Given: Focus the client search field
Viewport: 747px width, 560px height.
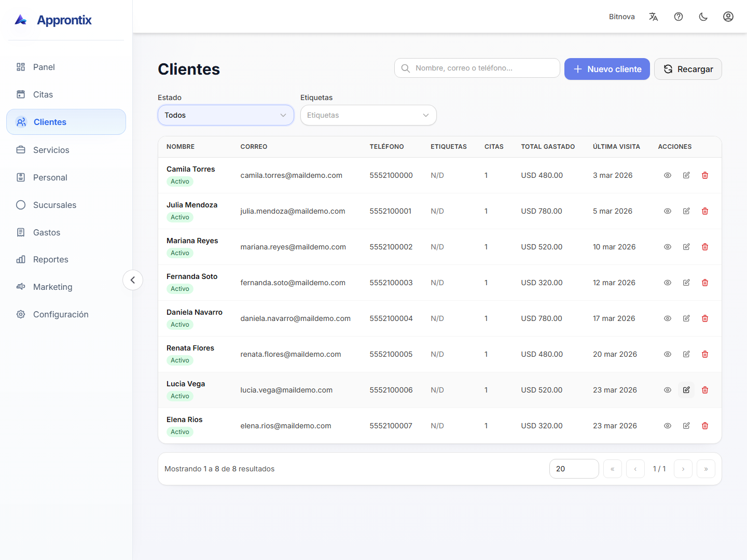Looking at the screenshot, I should point(477,68).
